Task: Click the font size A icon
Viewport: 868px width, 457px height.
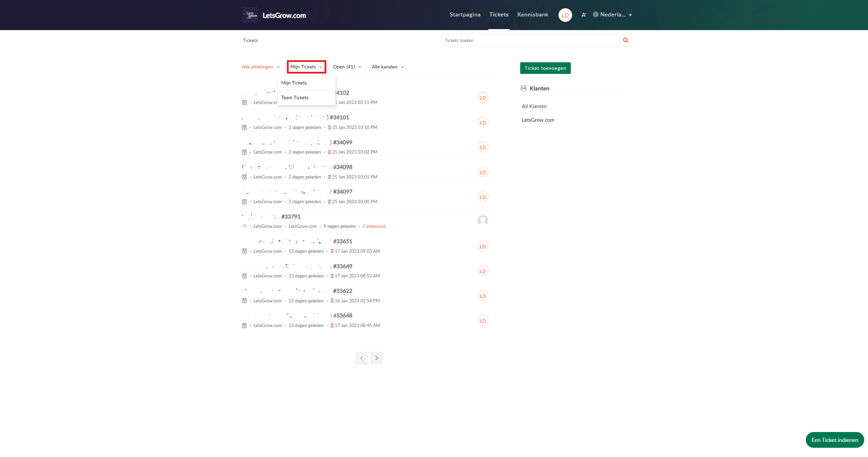Action: tap(584, 15)
